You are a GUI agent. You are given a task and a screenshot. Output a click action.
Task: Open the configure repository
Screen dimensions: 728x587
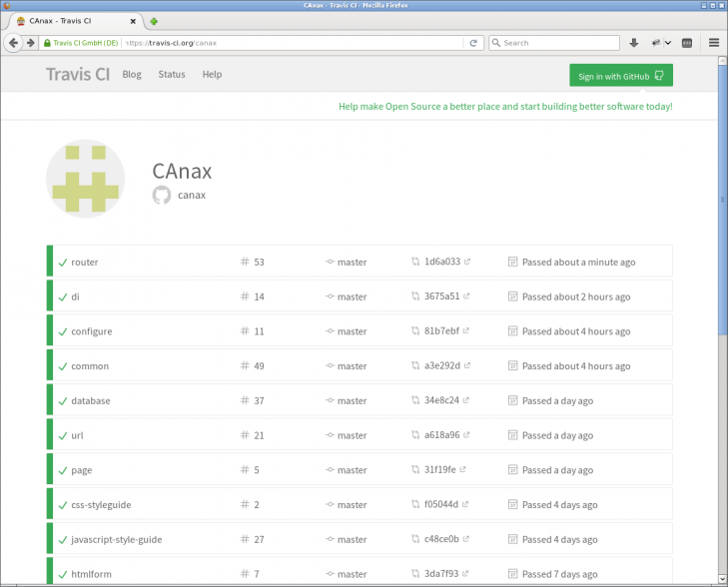pos(92,331)
